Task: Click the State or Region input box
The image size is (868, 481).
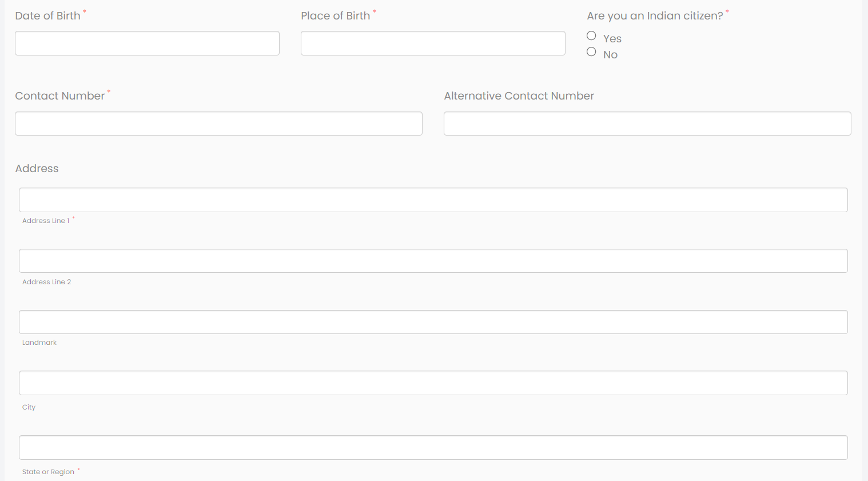Action: point(433,448)
